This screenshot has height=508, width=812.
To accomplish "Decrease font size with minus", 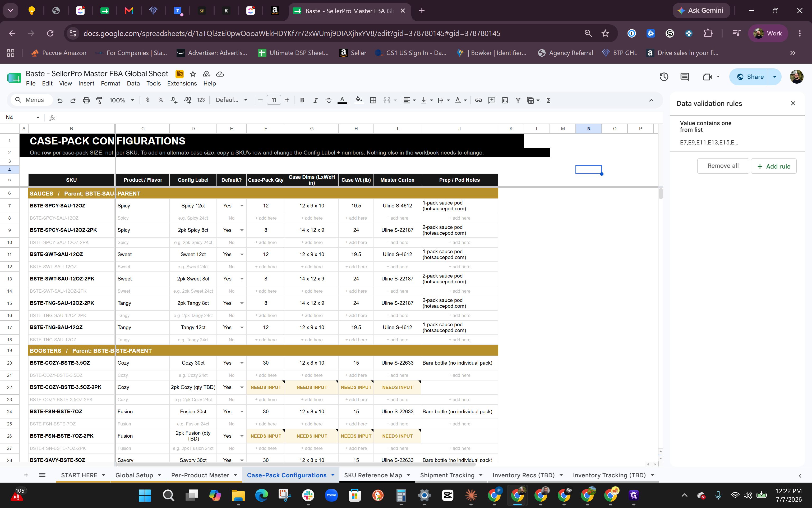I will tap(260, 100).
